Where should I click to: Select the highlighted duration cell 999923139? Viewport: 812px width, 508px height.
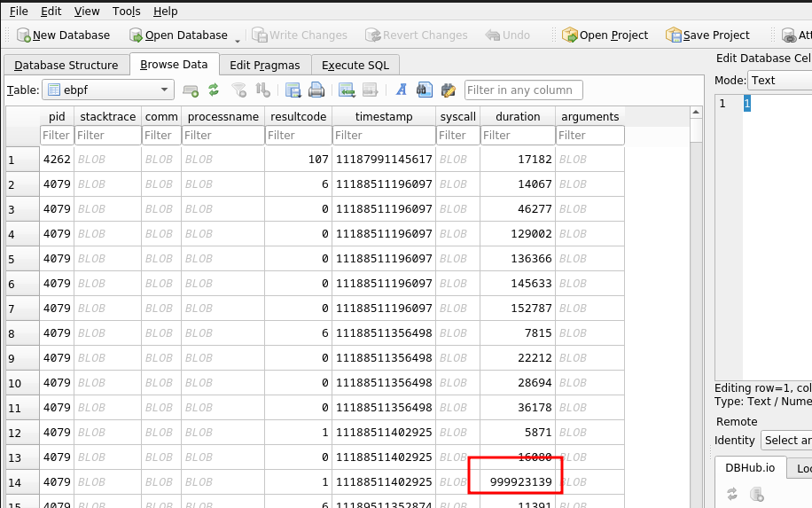pos(519,482)
